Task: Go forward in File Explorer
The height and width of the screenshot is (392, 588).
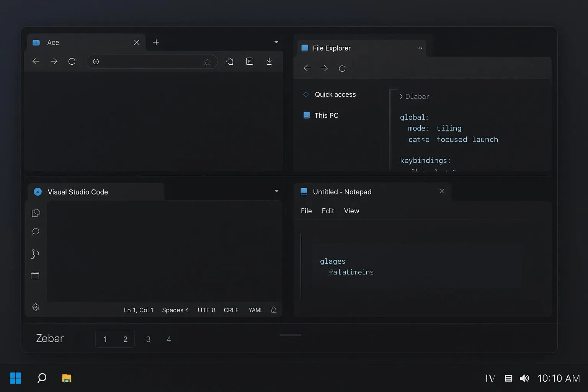Action: tap(324, 68)
